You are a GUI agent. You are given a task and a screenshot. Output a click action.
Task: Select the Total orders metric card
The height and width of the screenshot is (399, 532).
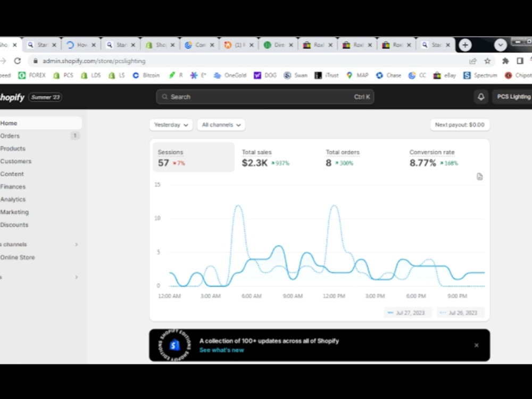click(x=361, y=157)
